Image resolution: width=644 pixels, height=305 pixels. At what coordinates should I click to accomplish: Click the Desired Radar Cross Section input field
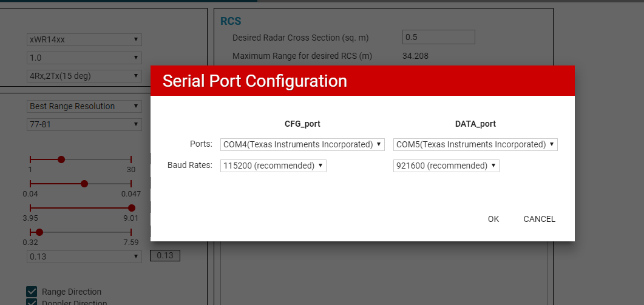click(x=438, y=37)
